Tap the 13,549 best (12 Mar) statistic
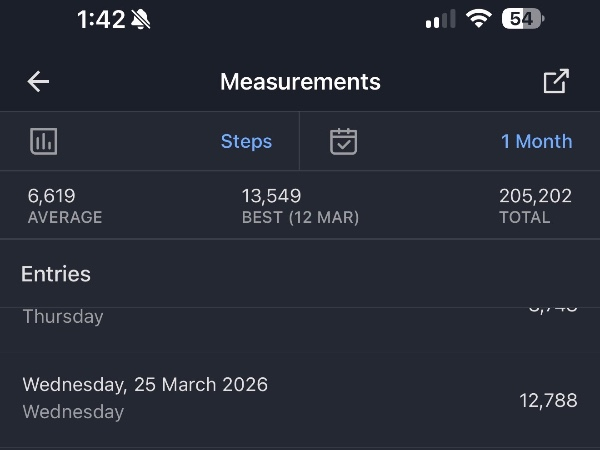Screen dimensions: 600x450 271,196
